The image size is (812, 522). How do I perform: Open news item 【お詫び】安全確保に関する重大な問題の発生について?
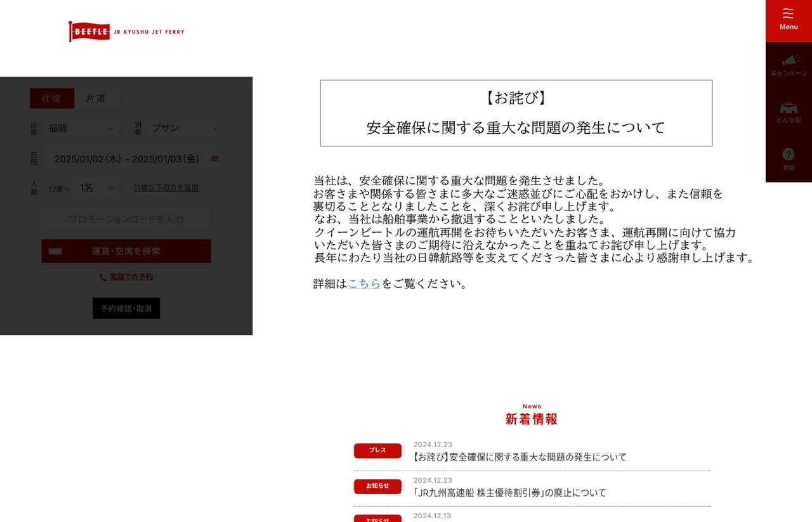[519, 457]
